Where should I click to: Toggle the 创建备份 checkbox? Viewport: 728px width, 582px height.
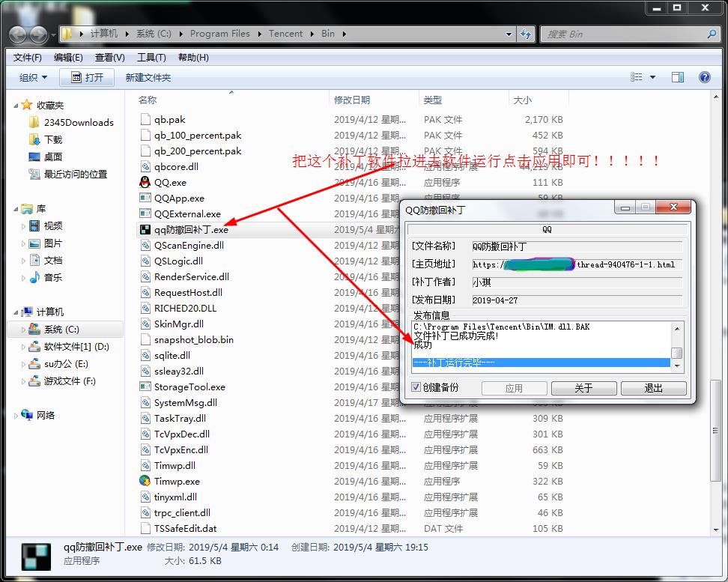pyautogui.click(x=416, y=387)
